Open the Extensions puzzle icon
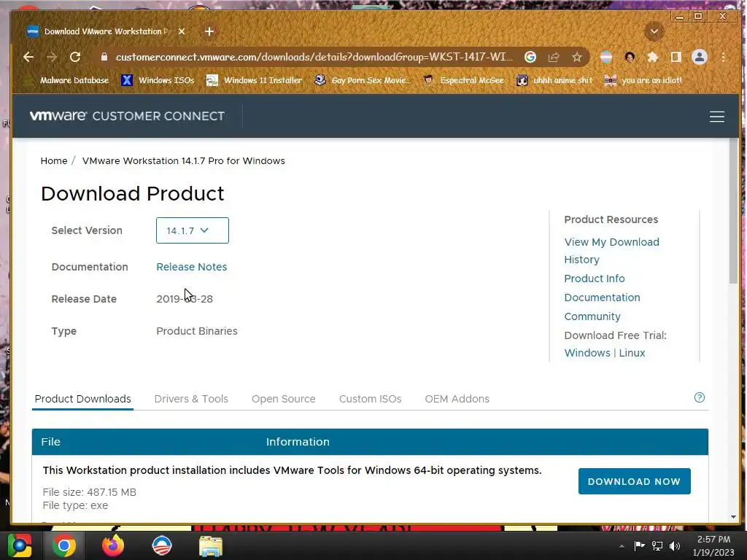This screenshot has height=560, width=747. (653, 57)
